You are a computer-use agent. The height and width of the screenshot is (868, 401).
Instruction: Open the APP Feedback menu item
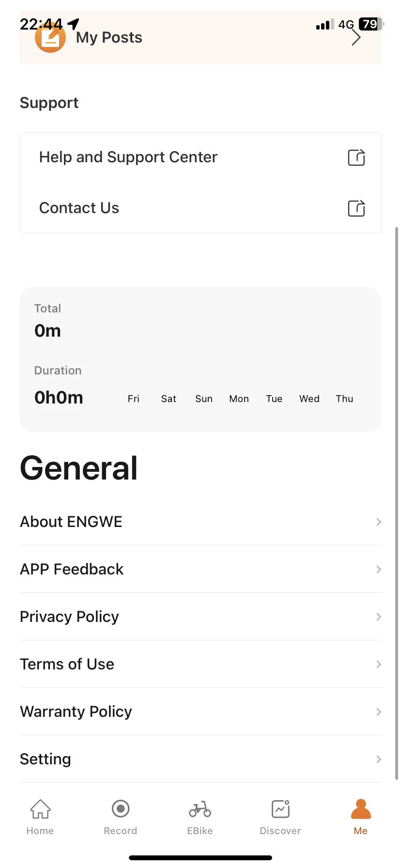[72, 569]
